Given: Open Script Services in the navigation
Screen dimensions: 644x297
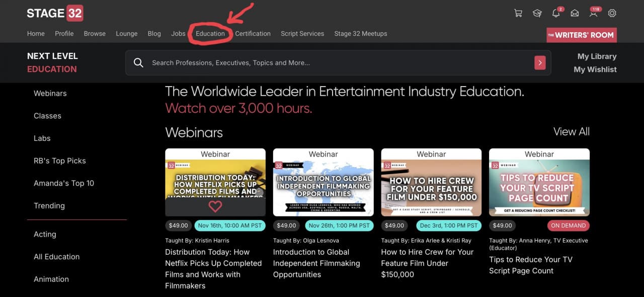Looking at the screenshot, I should click(x=302, y=34).
